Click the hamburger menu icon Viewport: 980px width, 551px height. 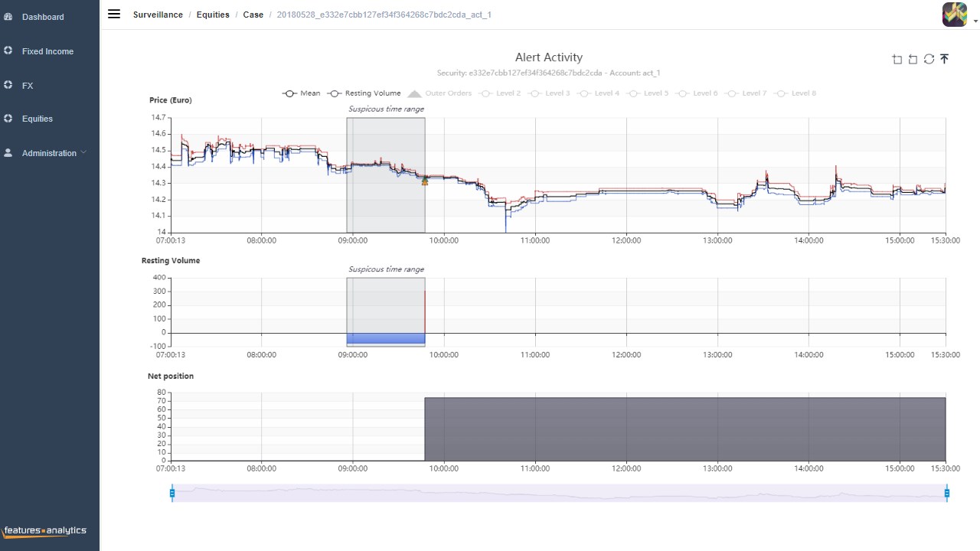coord(114,14)
